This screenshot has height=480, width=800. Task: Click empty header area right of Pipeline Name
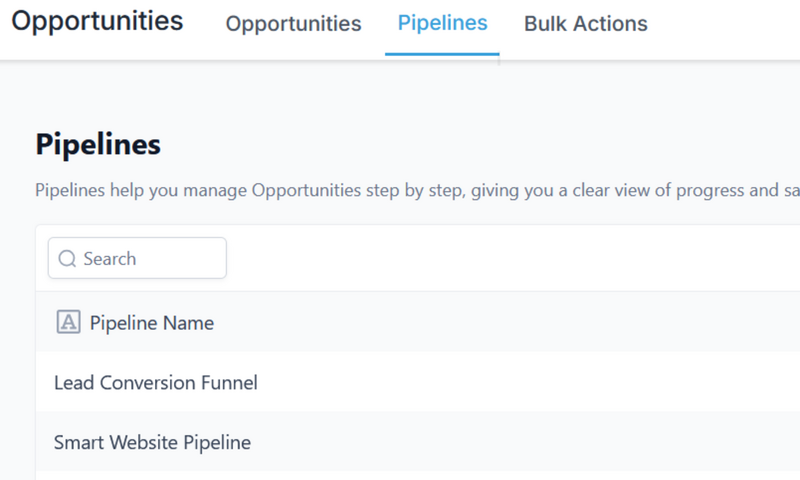(500, 323)
